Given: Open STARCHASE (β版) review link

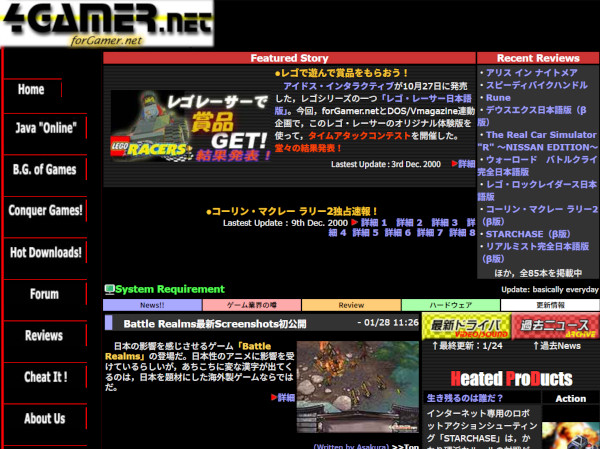Looking at the screenshot, I should (528, 234).
